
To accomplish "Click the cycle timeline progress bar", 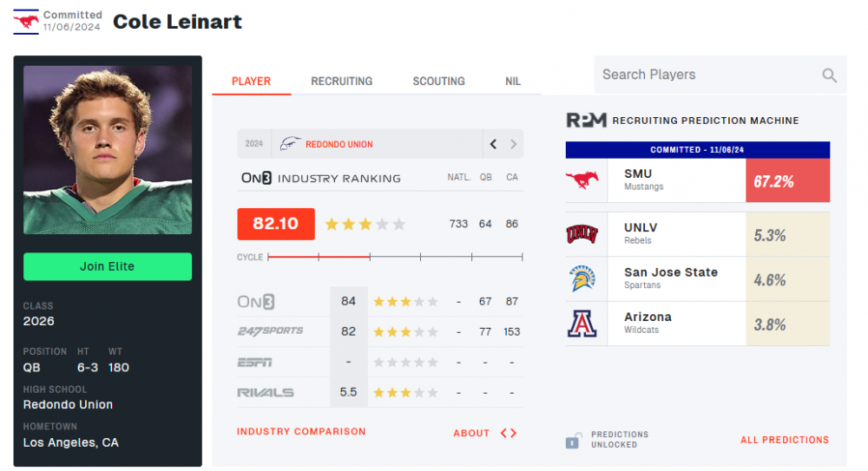I will (395, 257).
